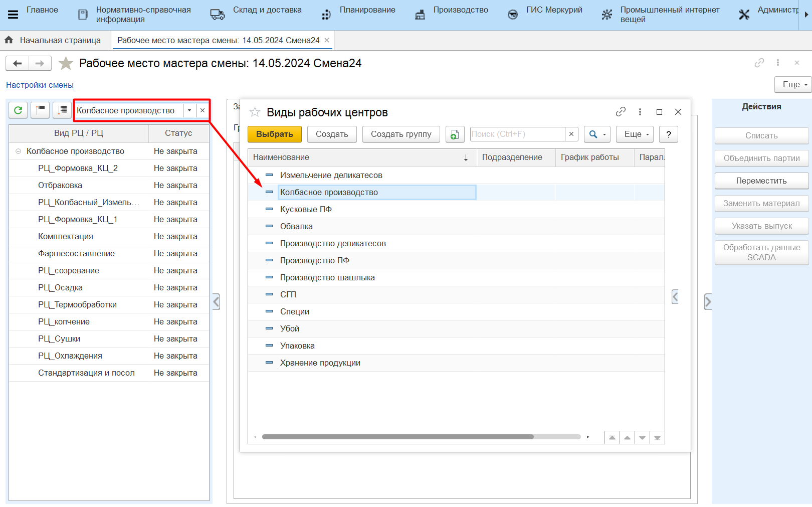Open the Производство menu section
The image size is (812, 507).
tap(460, 10)
